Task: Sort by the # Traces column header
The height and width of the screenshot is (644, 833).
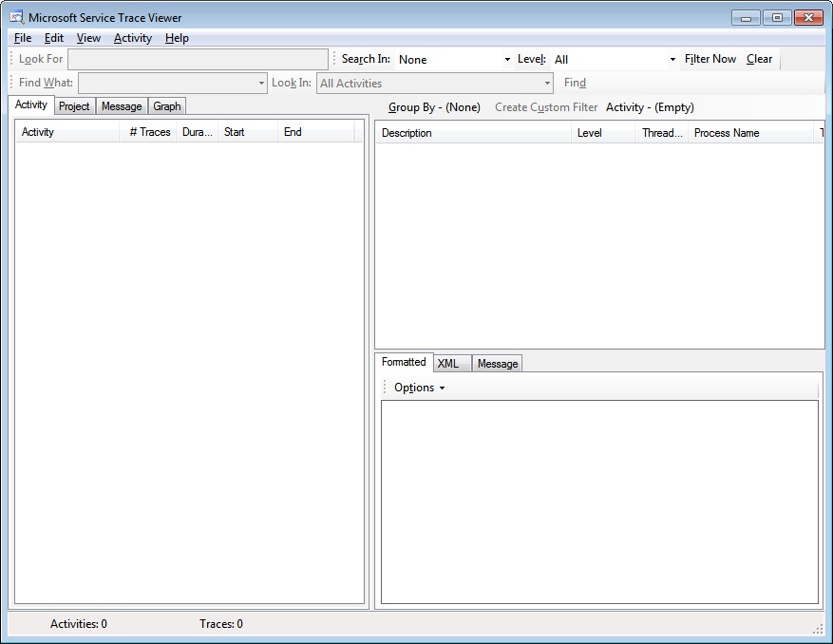Action: coord(148,132)
